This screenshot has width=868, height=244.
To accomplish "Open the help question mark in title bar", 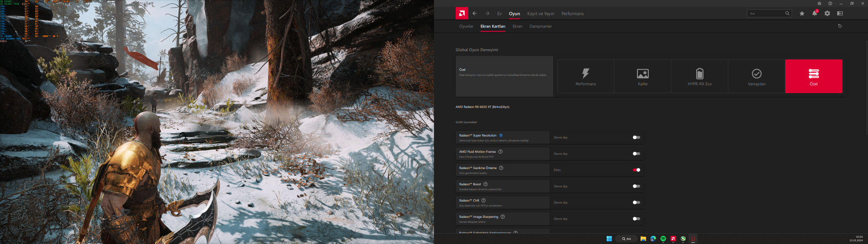I will (830, 3).
